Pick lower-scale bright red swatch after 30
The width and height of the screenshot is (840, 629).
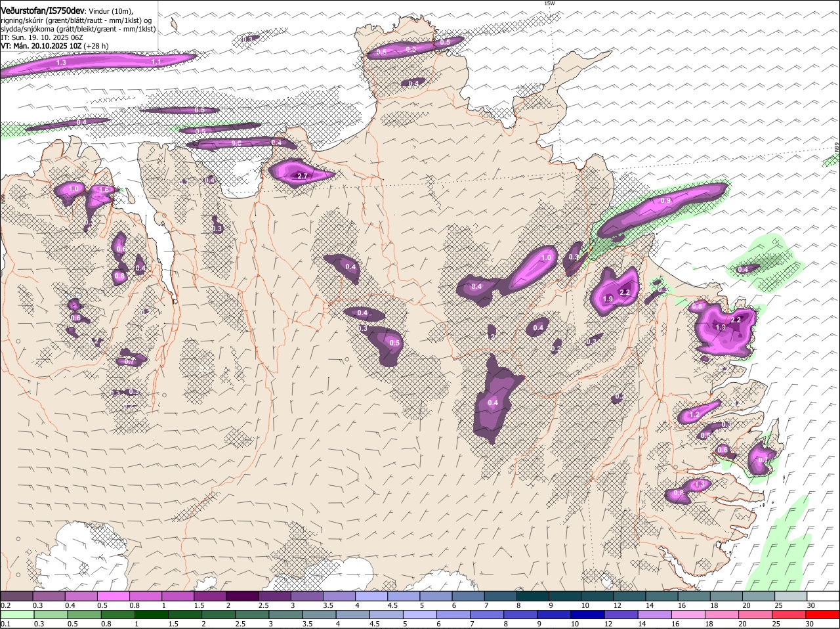(824, 615)
